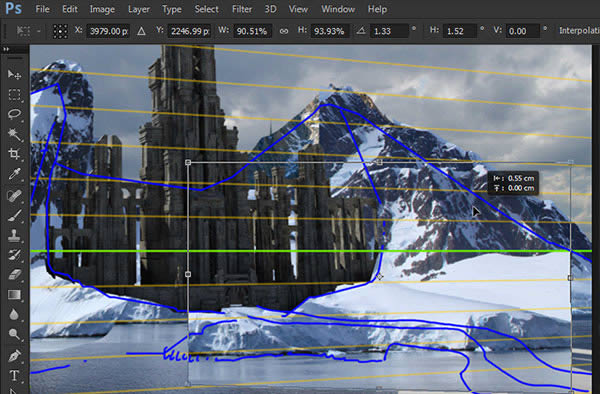The image size is (600, 394).
Task: Select the Crop tool
Action: point(14,154)
